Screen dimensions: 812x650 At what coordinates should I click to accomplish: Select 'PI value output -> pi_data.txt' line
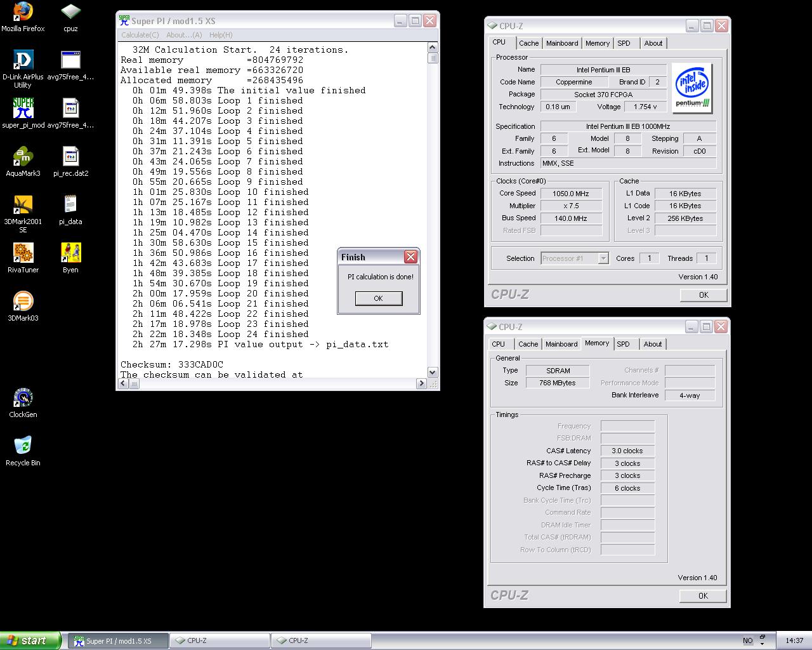(260, 344)
